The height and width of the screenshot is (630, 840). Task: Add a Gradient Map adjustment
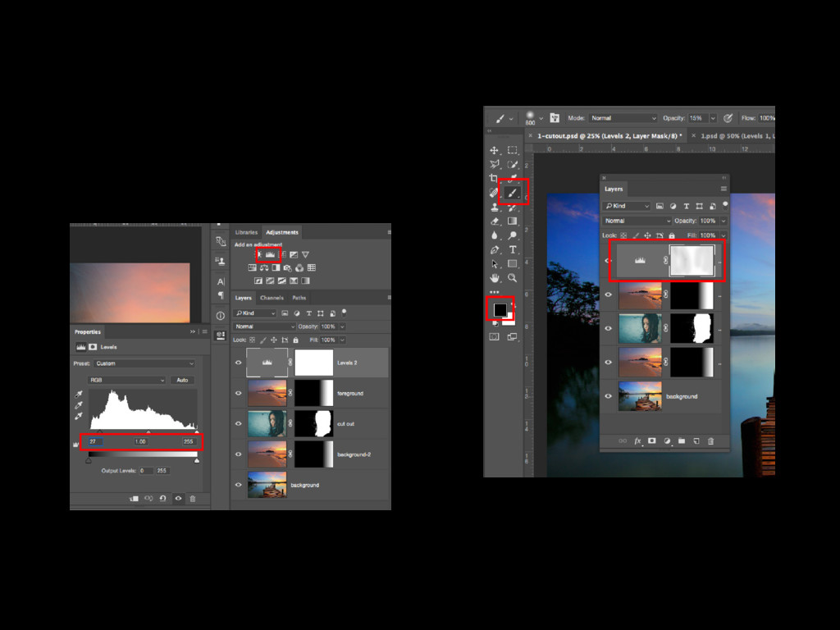tap(305, 281)
